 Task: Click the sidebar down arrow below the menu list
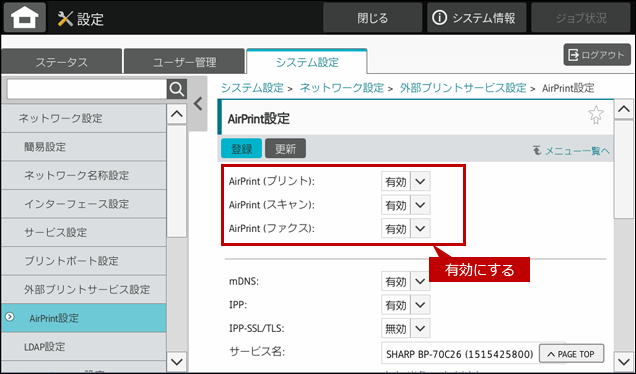177,361
